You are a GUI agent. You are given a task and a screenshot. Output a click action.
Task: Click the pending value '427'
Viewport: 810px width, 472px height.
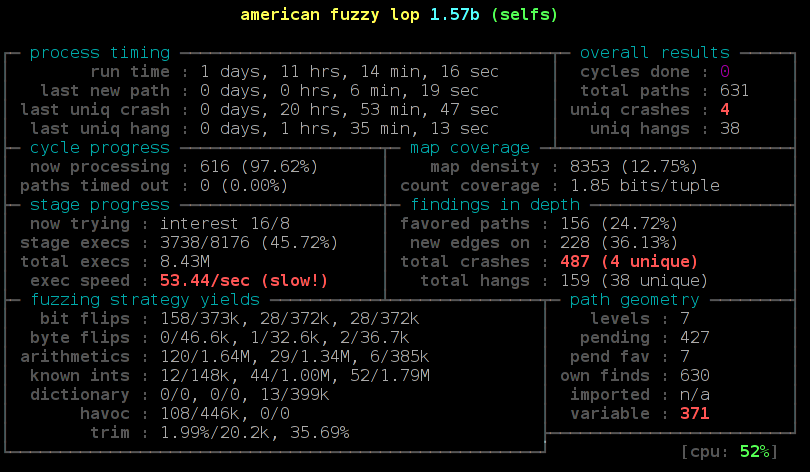click(694, 338)
